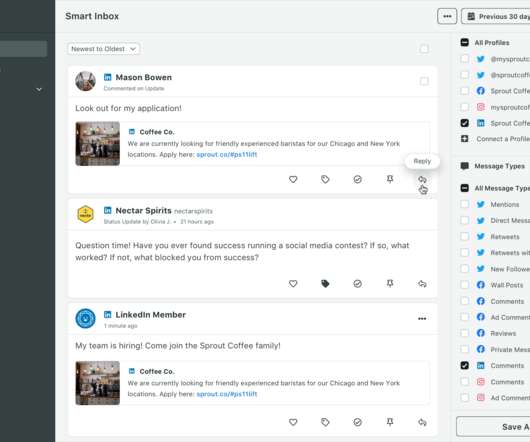Image resolution: width=530 pixels, height=442 pixels.
Task: Open the Nectar Spirits avatar
Action: point(85,214)
